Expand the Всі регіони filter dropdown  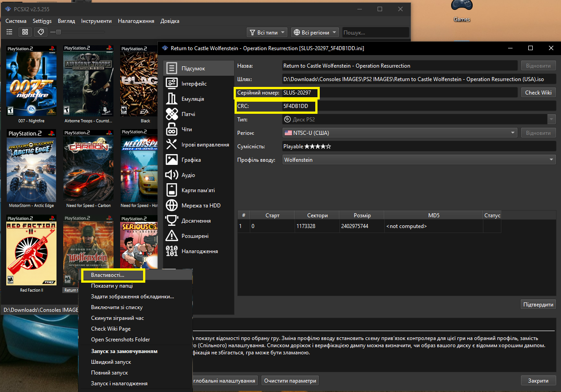(315, 32)
